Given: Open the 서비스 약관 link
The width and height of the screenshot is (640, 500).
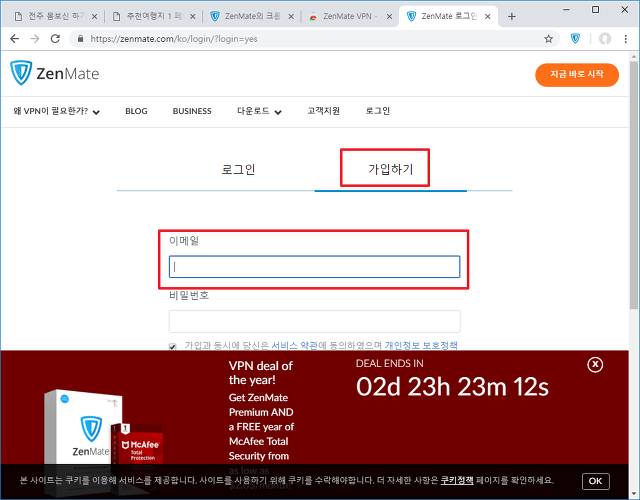Looking at the screenshot, I should point(294,345).
